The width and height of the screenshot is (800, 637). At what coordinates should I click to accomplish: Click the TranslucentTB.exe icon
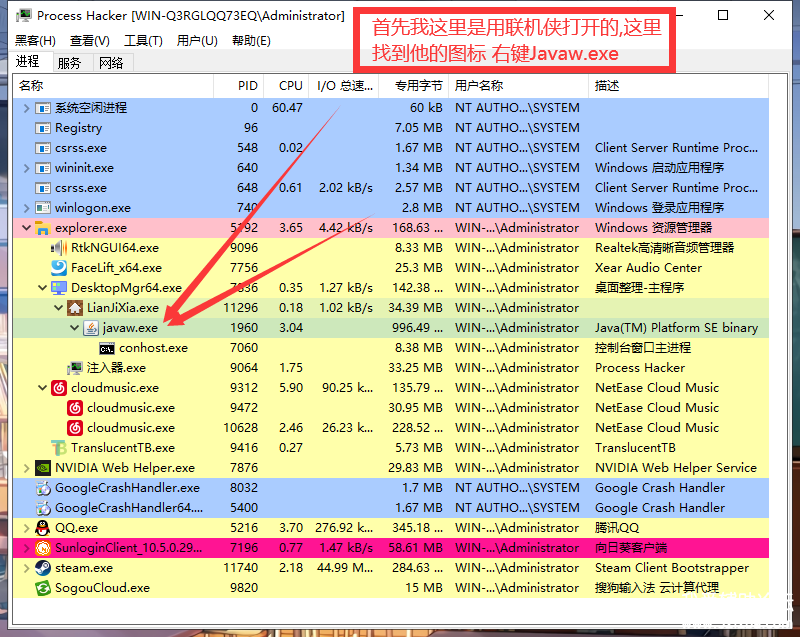pos(59,448)
